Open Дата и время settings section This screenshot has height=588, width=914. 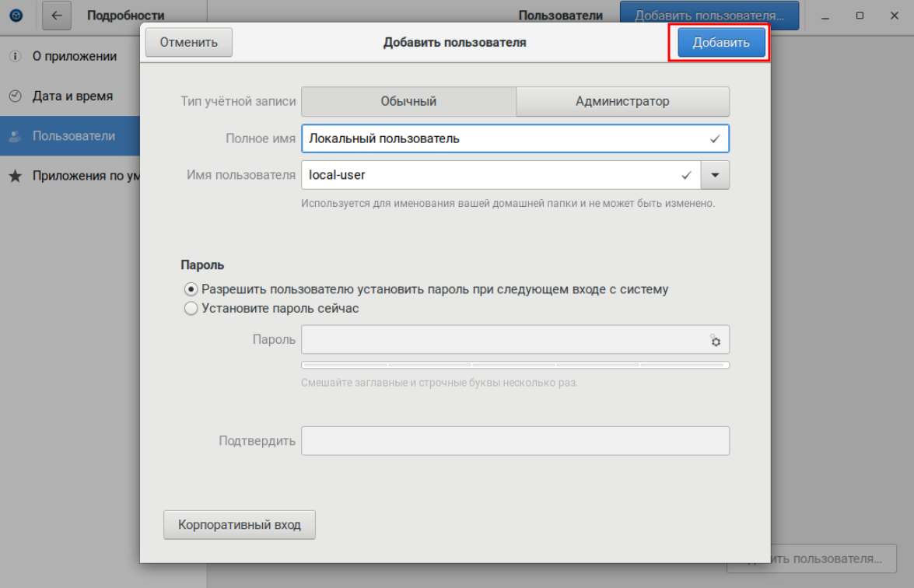click(72, 96)
